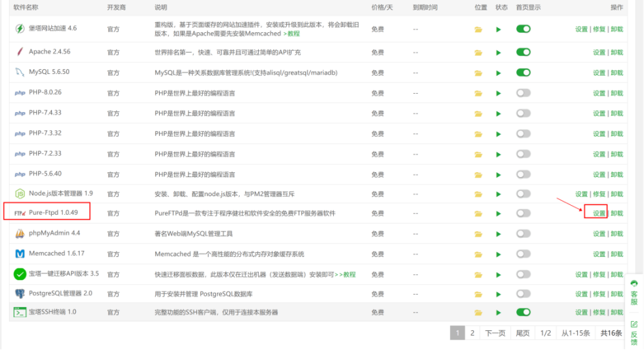Image resolution: width=644 pixels, height=350 pixels.
Task: Open folder icon in phpMyAdmin 4.4 row
Action: click(478, 234)
